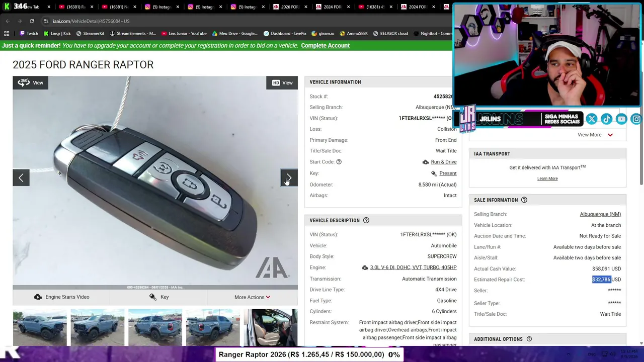The image size is (644, 362).
Task: Click the "6 Cylinders" value
Action: coord(444,312)
